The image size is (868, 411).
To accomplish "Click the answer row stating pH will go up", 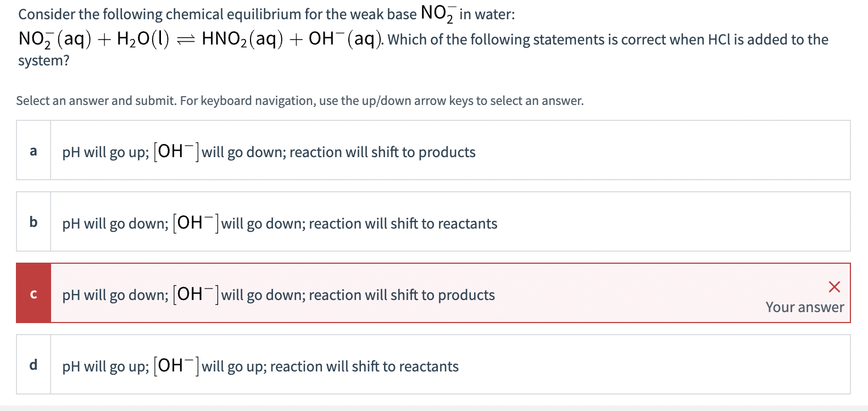I will 268,151.
